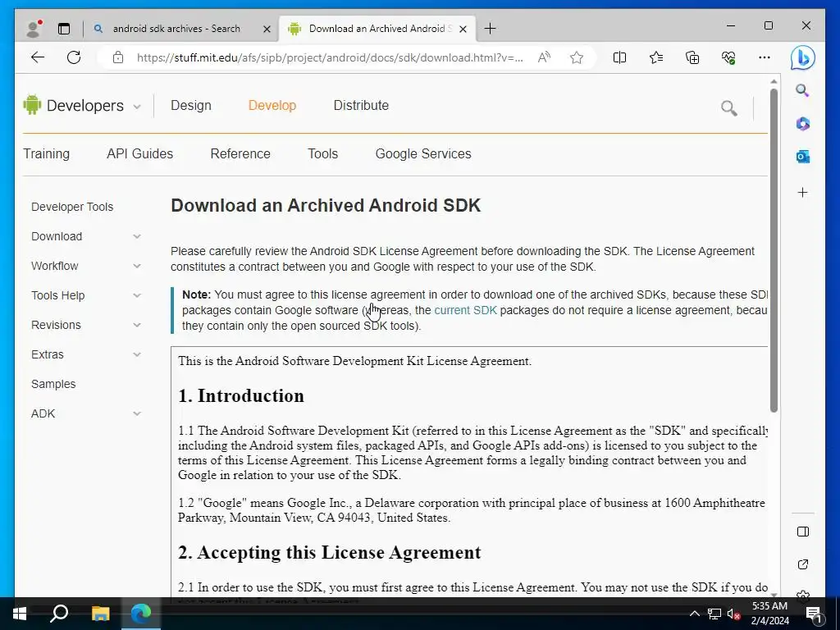This screenshot has width=840, height=630.
Task: Expand the Workflow sidebar chevron
Action: point(137,266)
